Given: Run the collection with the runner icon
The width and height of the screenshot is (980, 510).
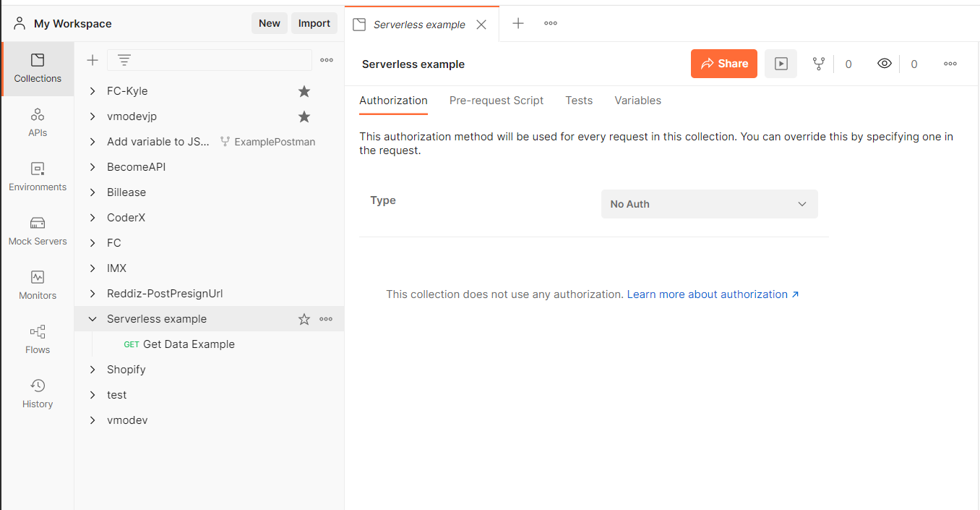Looking at the screenshot, I should click(781, 64).
